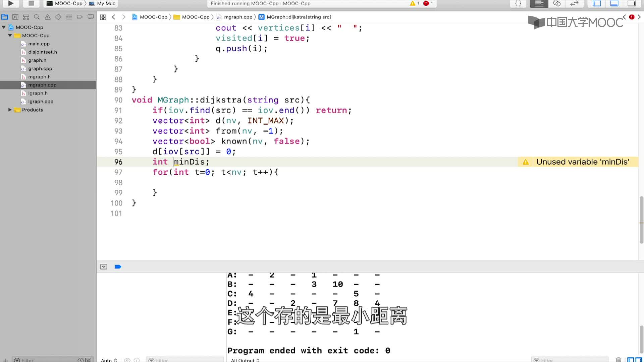The height and width of the screenshot is (362, 644).
Task: Toggle the variables view pane button
Action: (x=631, y=360)
